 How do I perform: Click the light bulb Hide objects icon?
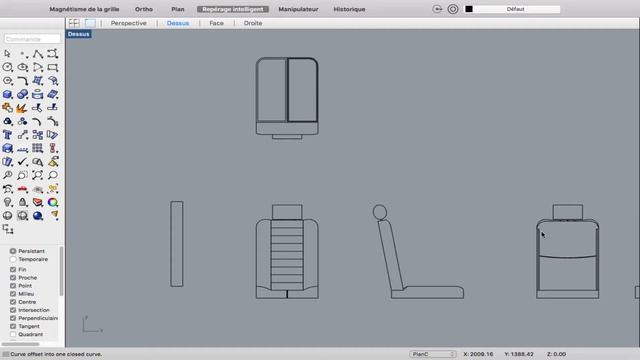pos(7,202)
